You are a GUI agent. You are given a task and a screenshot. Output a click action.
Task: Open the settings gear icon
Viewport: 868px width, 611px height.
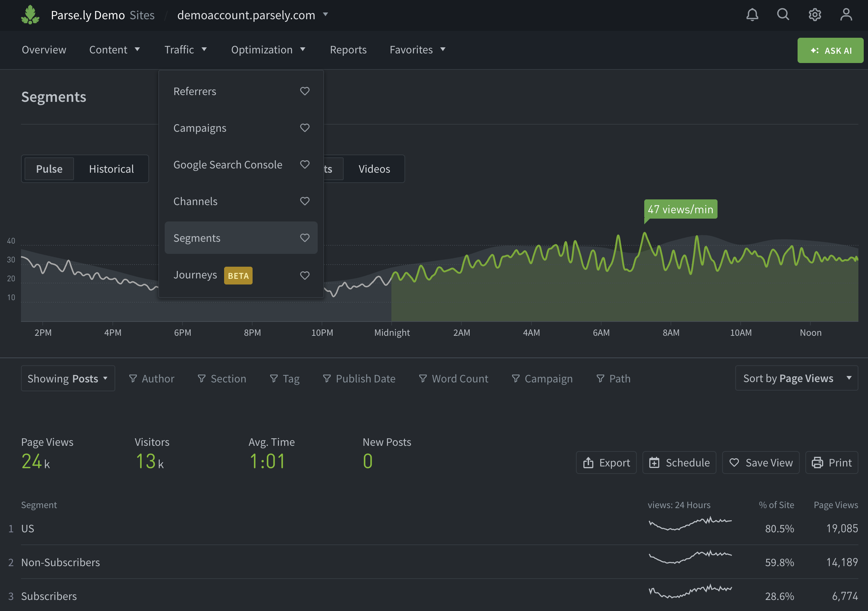tap(814, 15)
